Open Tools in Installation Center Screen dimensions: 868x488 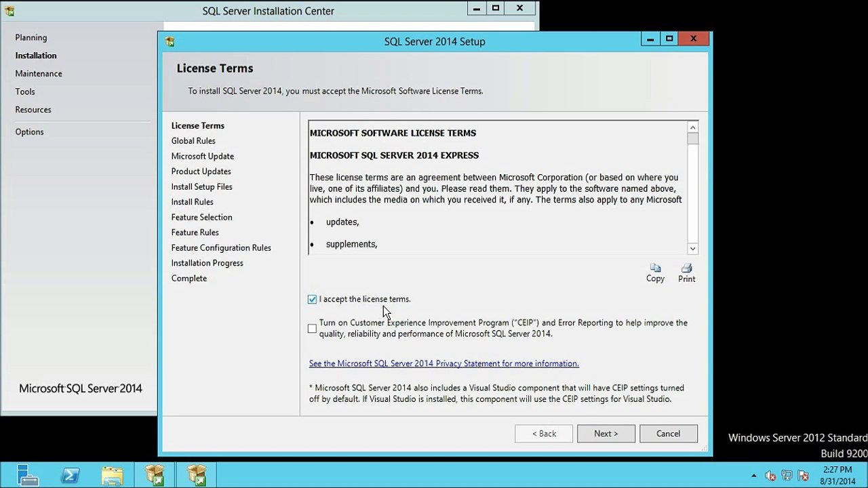point(25,91)
